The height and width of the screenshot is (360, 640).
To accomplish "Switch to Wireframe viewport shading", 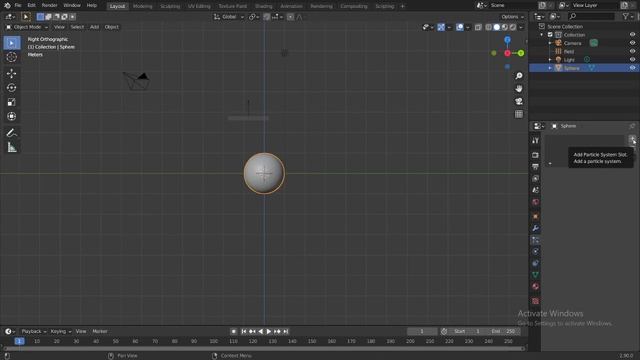I will pyautogui.click(x=489, y=27).
